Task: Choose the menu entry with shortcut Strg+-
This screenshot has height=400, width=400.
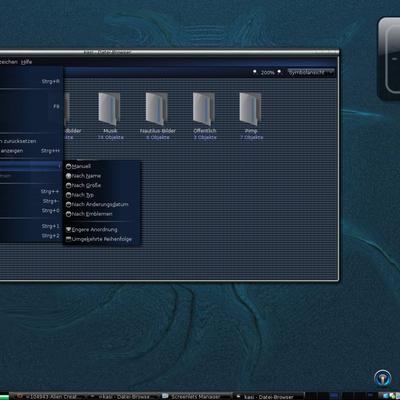Action: [x=31, y=201]
